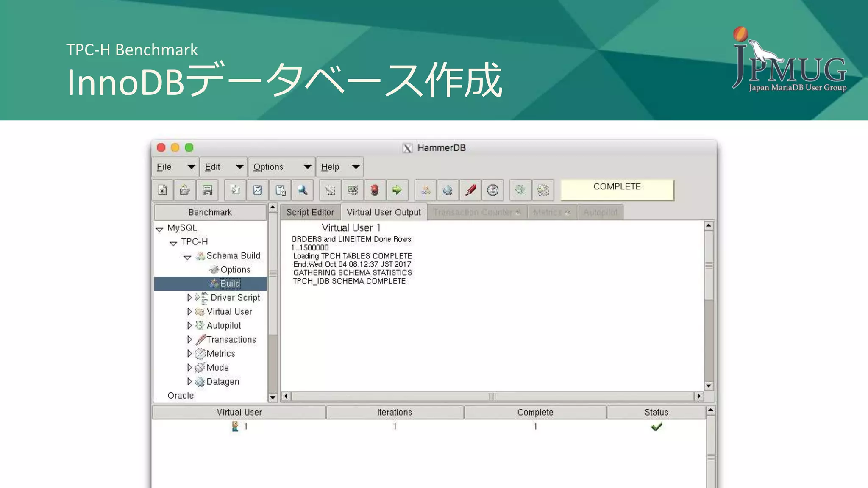Screen dimensions: 868x488
Task: Select the Transactions tree label
Action: (x=231, y=340)
